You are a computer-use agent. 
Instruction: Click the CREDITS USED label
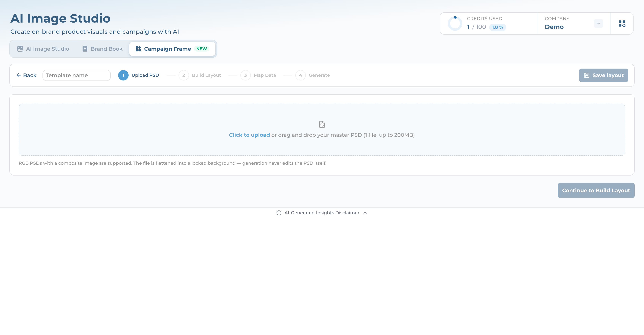tap(484, 18)
